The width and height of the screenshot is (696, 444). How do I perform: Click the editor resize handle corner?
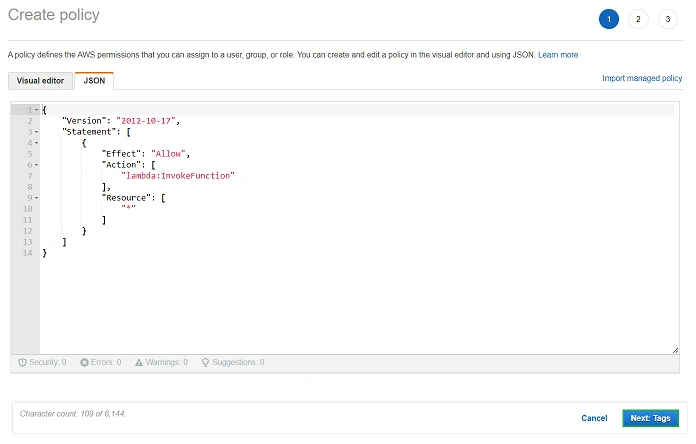(x=677, y=349)
